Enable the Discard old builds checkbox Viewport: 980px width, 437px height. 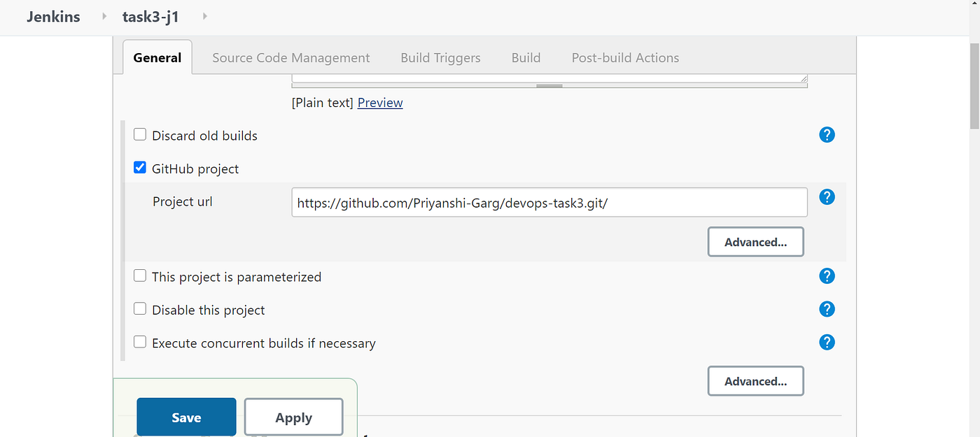(x=139, y=134)
